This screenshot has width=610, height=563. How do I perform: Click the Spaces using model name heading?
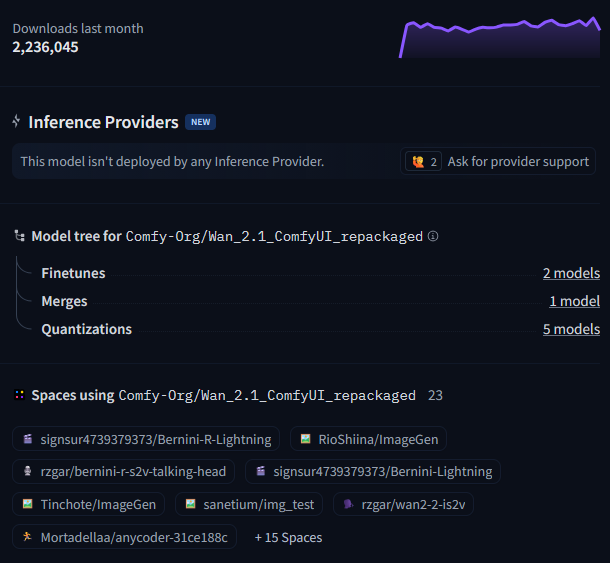click(224, 395)
